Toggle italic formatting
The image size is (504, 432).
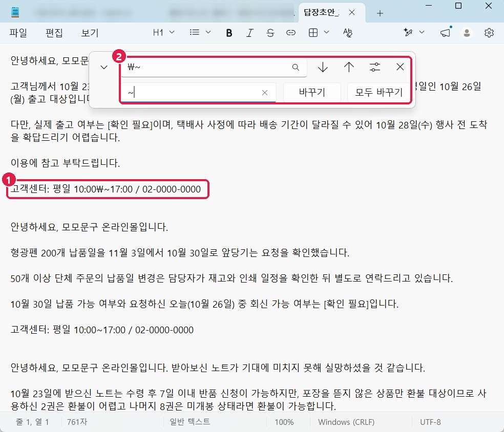249,33
